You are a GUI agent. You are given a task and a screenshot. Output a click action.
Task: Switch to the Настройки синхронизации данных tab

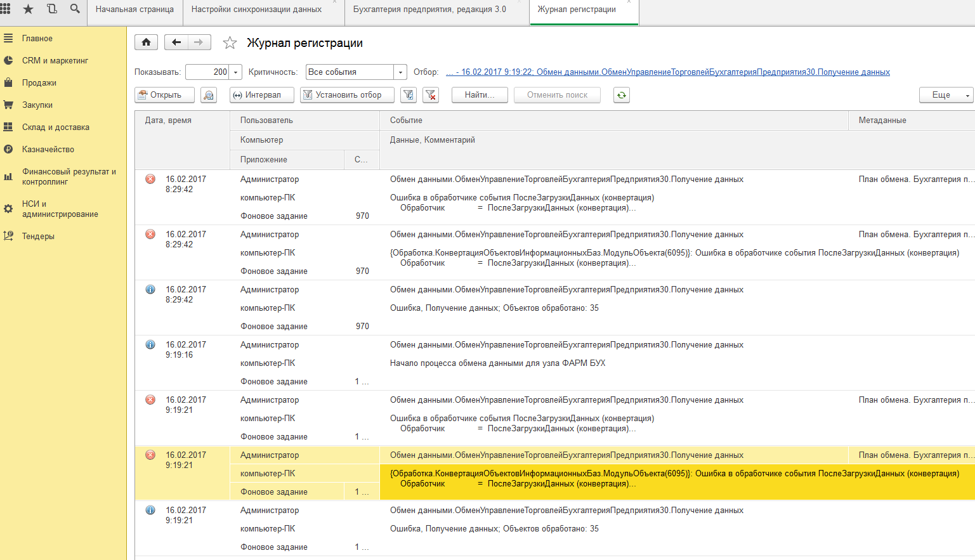[x=256, y=10]
